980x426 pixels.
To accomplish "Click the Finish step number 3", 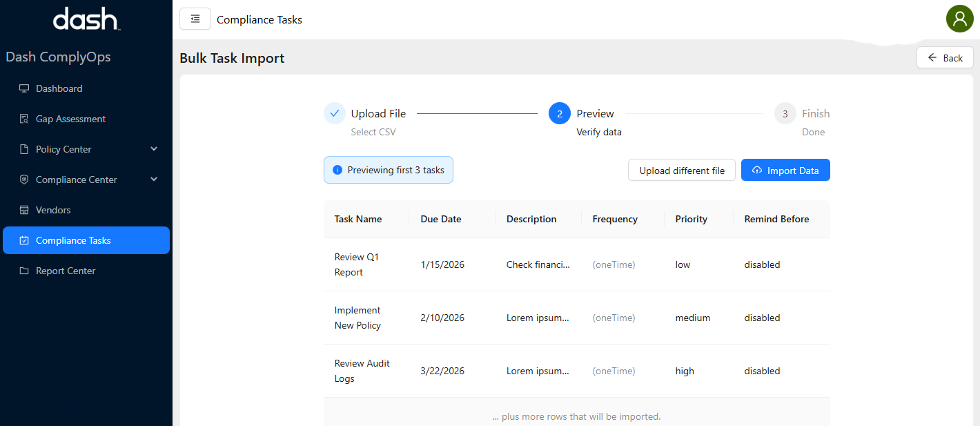I will [x=785, y=113].
